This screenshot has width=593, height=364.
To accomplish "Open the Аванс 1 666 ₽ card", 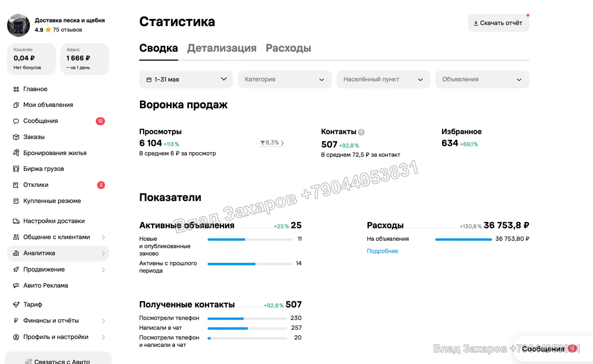I will click(85, 59).
